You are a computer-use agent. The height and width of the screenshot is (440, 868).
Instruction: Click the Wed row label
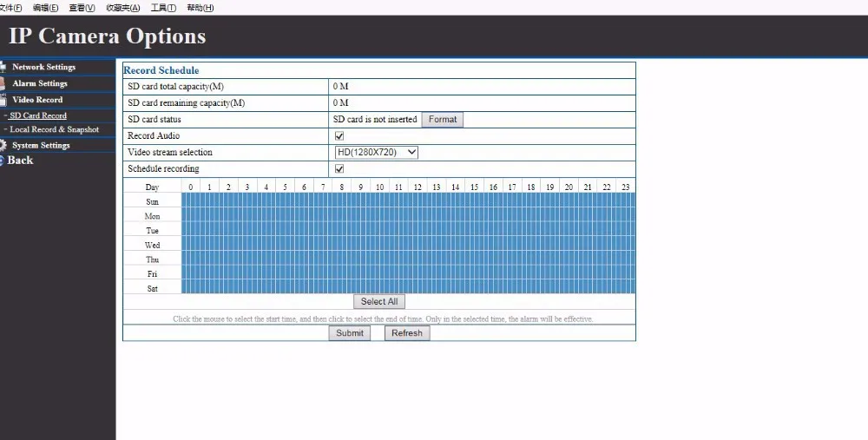pyautogui.click(x=152, y=246)
